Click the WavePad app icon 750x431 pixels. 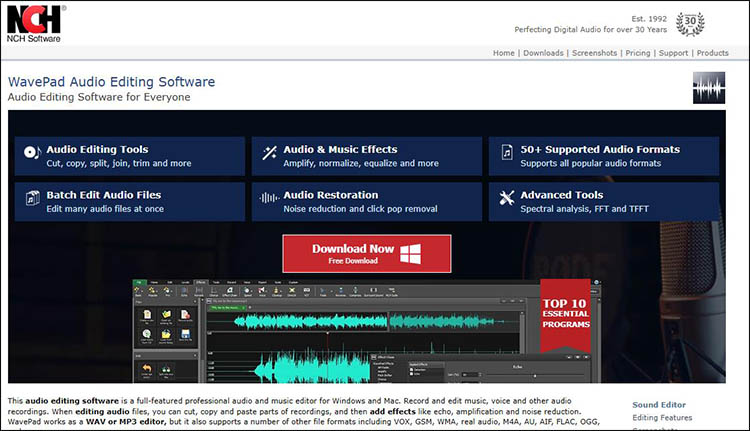708,88
